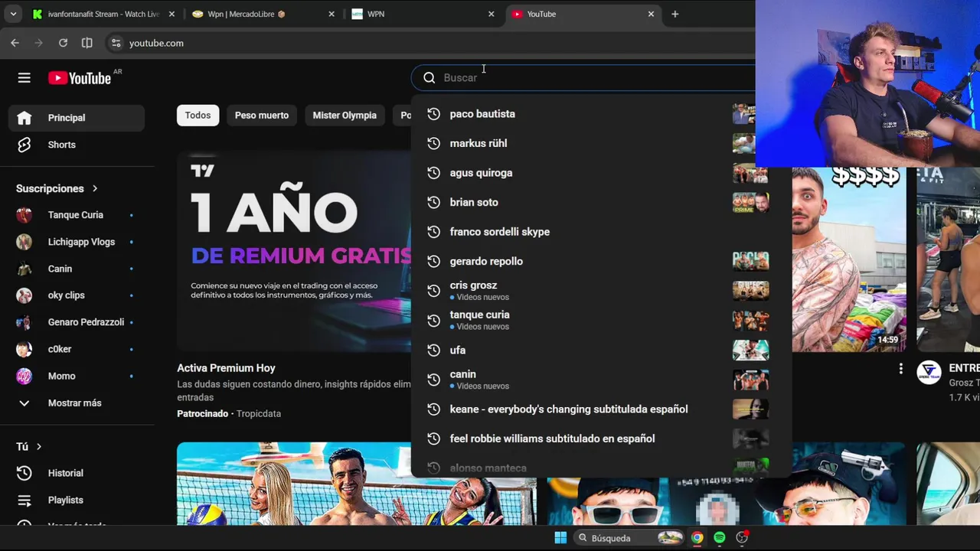The width and height of the screenshot is (980, 551).
Task: Open a new browser tab
Action: pyautogui.click(x=675, y=14)
